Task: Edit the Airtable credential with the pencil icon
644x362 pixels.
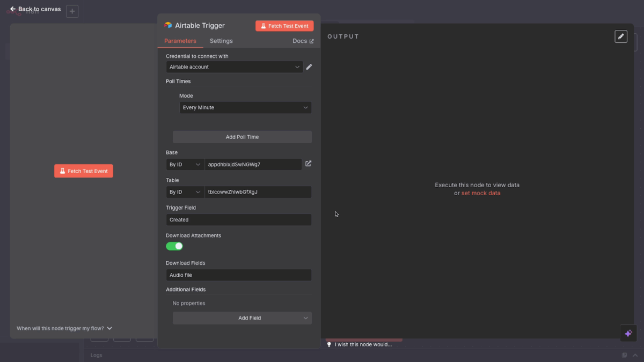Action: coord(309,67)
